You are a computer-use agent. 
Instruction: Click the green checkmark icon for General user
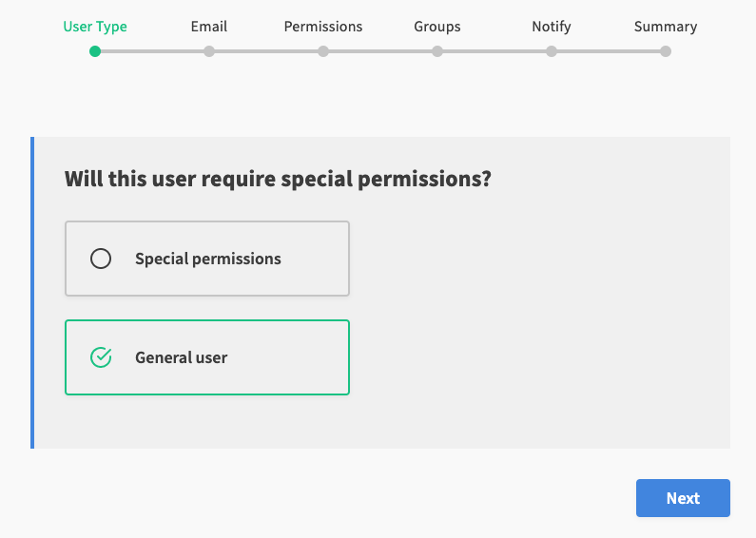101,357
